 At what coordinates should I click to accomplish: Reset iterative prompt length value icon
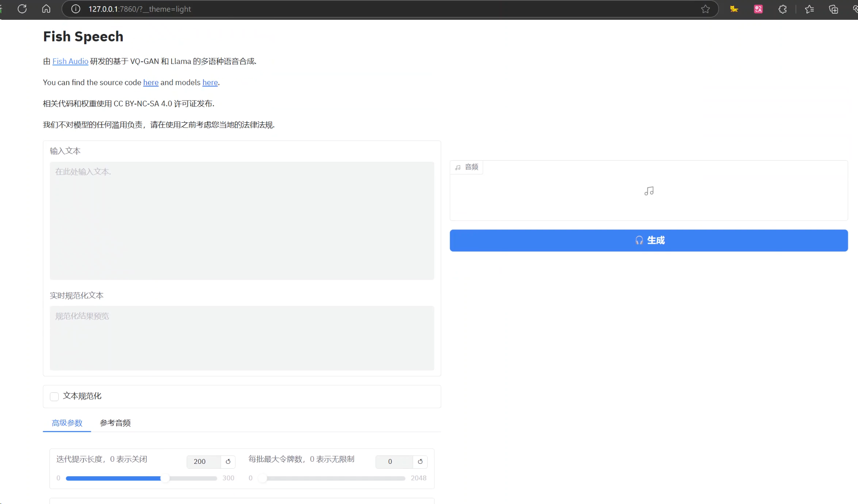pyautogui.click(x=228, y=462)
